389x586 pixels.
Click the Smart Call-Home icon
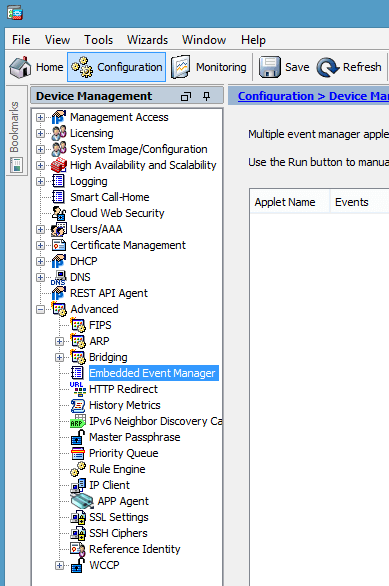point(59,197)
